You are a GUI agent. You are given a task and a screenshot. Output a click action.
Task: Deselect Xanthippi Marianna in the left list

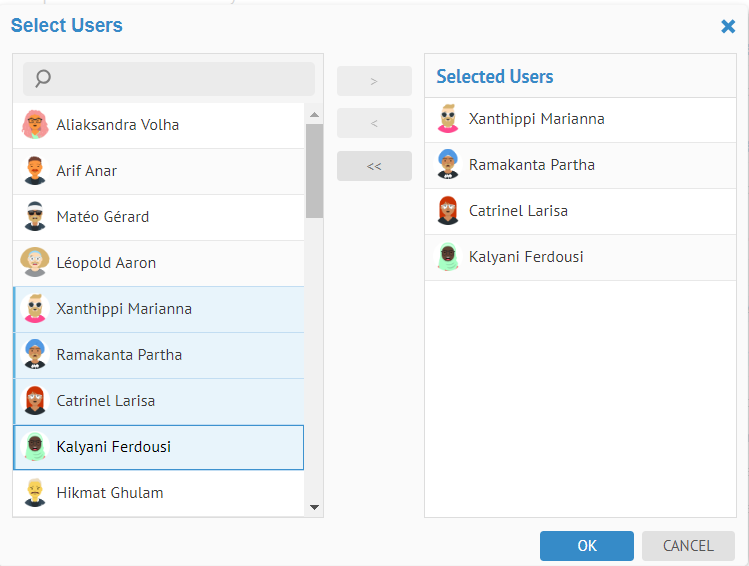point(124,309)
